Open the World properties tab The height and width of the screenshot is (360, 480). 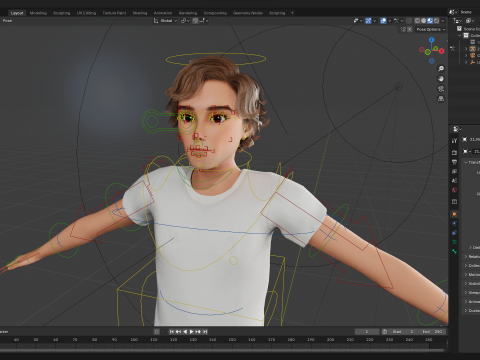(454, 190)
